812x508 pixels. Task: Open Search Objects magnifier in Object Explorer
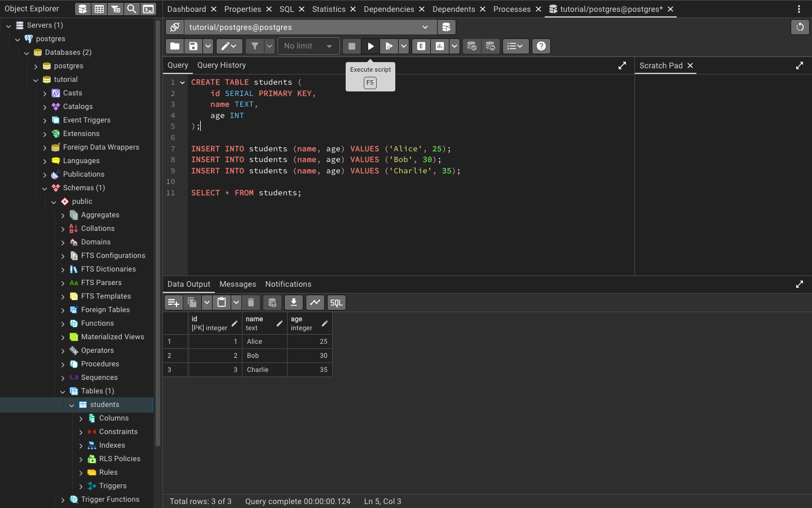pos(131,9)
